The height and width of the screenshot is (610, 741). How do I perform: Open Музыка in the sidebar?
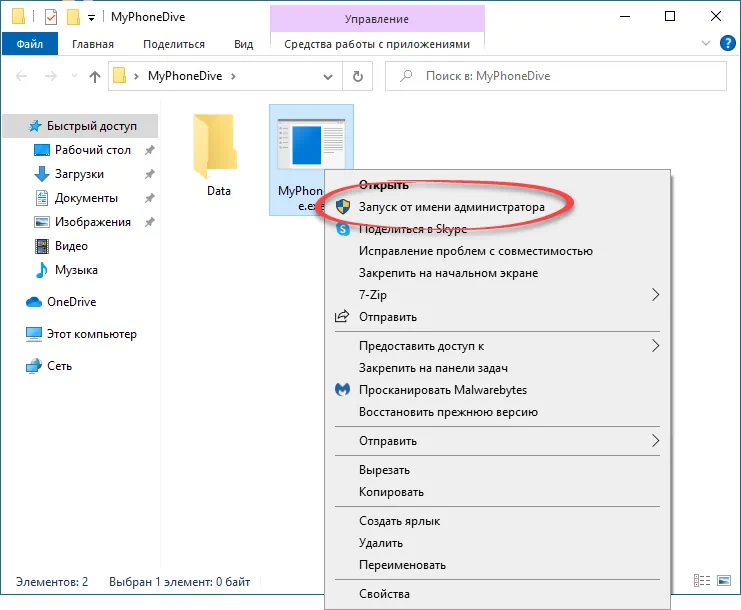click(x=76, y=270)
